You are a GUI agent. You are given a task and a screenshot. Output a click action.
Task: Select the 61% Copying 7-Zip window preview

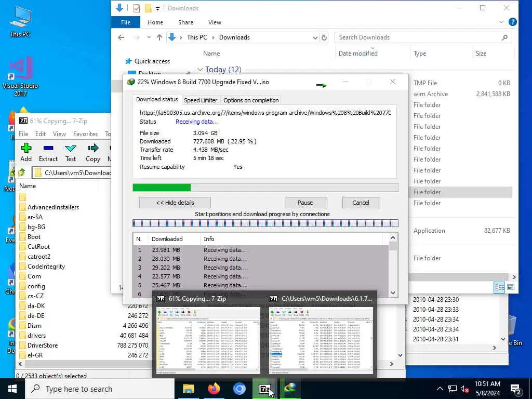pos(208,334)
